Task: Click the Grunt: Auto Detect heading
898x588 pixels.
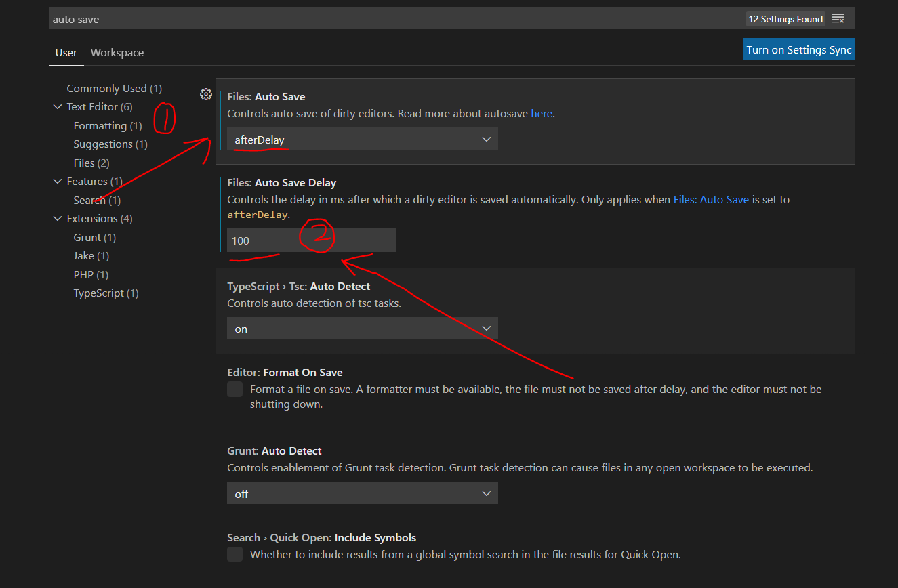Action: pos(274,450)
